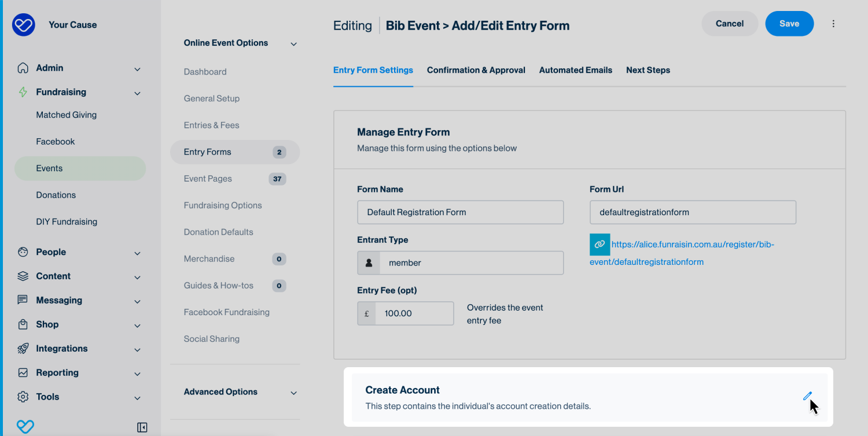868x436 pixels.
Task: Expand the People menu chevron
Action: tap(137, 253)
